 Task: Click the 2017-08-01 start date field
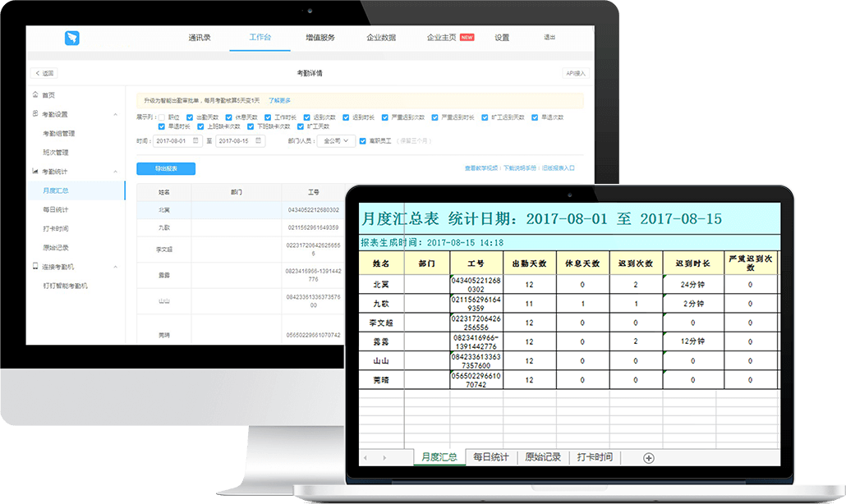[x=172, y=141]
